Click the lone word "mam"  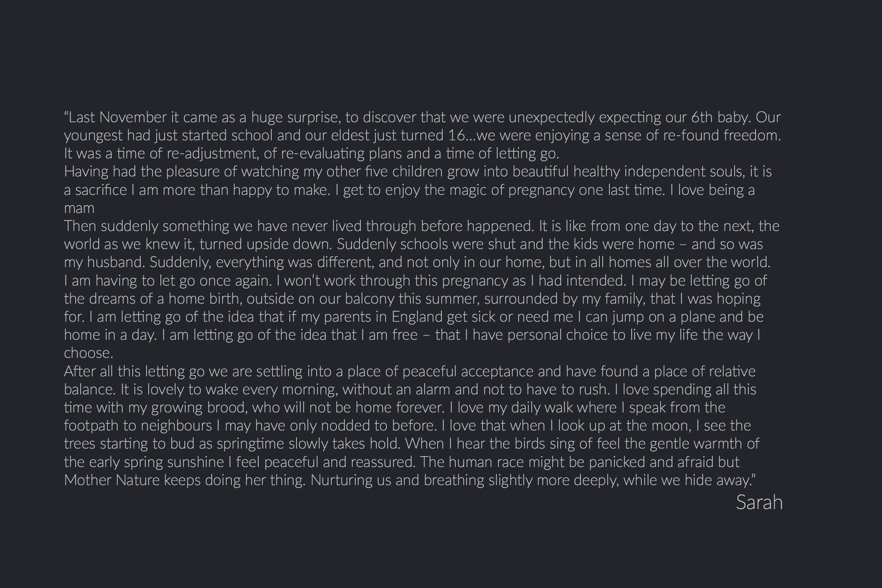[79, 208]
